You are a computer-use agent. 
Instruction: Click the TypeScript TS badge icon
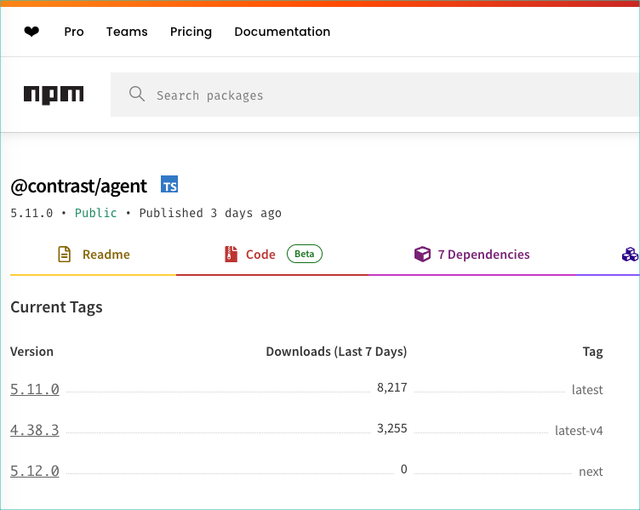pos(170,185)
